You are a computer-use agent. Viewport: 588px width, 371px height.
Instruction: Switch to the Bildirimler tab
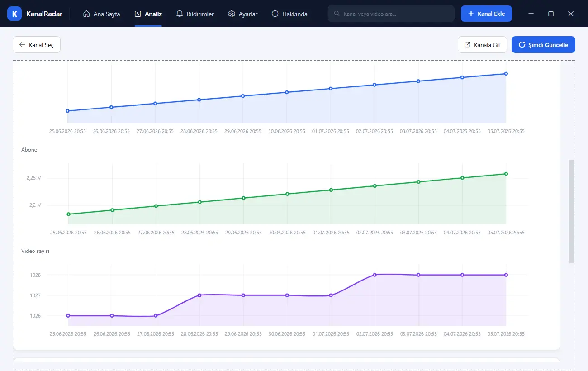pyautogui.click(x=195, y=14)
